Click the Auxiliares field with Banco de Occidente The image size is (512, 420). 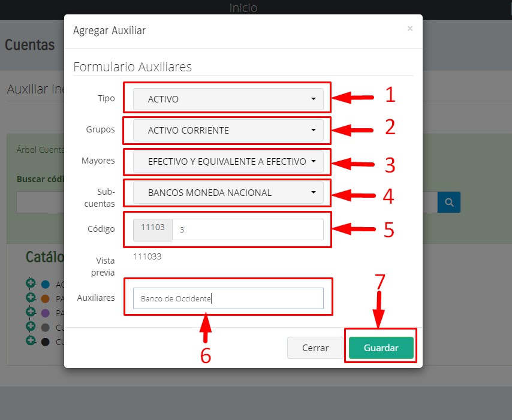[x=228, y=298]
